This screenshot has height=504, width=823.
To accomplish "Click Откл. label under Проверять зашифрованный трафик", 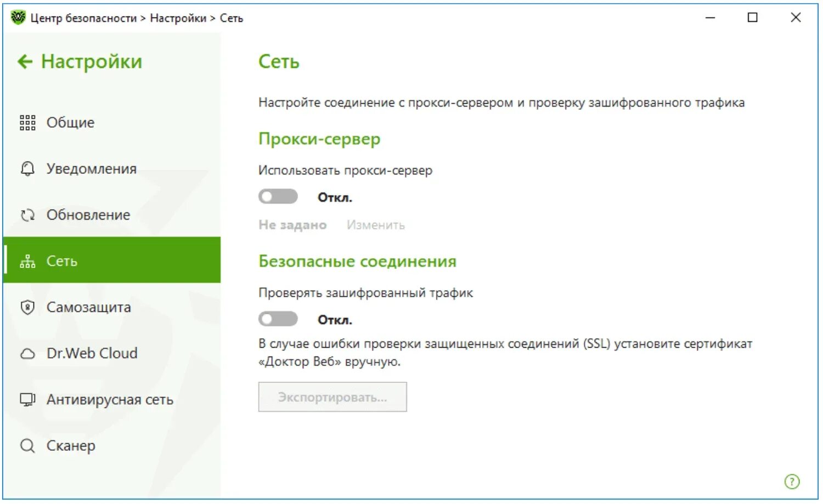I will point(335,320).
